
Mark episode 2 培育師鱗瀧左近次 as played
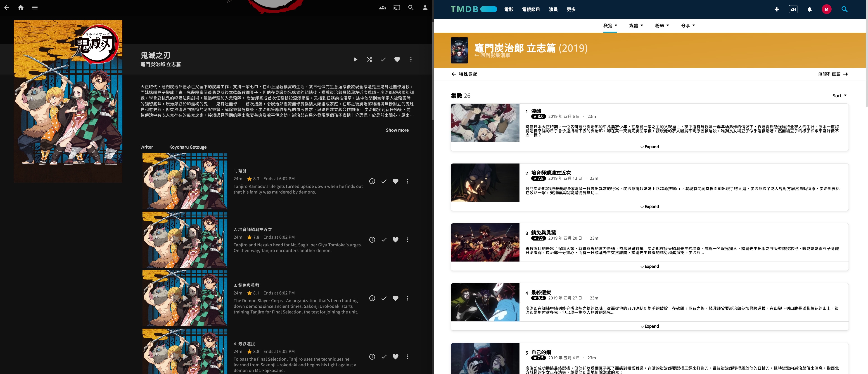tap(384, 240)
